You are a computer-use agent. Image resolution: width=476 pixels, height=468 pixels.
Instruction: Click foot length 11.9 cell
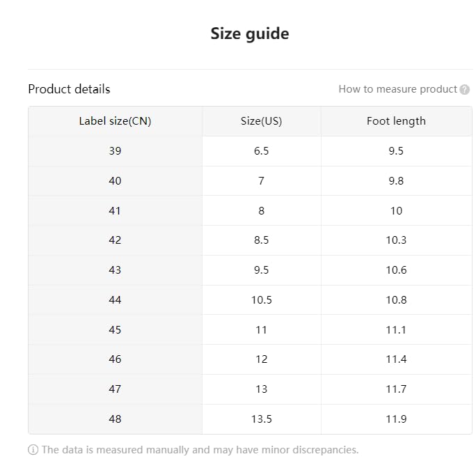click(396, 419)
